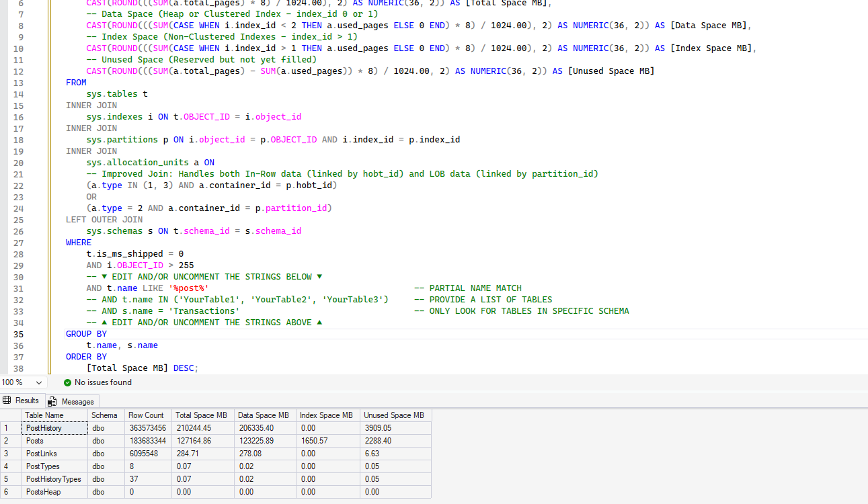Select the 'Row Count' column header
868x504 pixels.
pyautogui.click(x=146, y=415)
